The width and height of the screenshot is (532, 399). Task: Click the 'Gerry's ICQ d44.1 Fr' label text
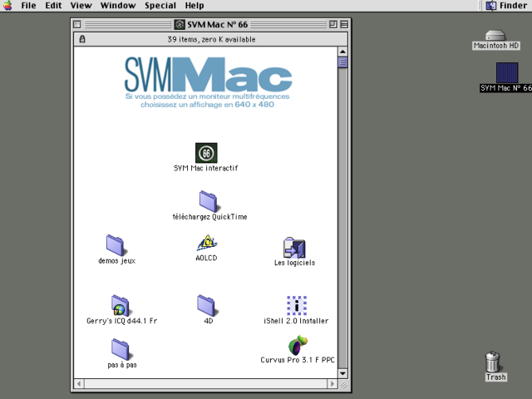pyautogui.click(x=122, y=321)
